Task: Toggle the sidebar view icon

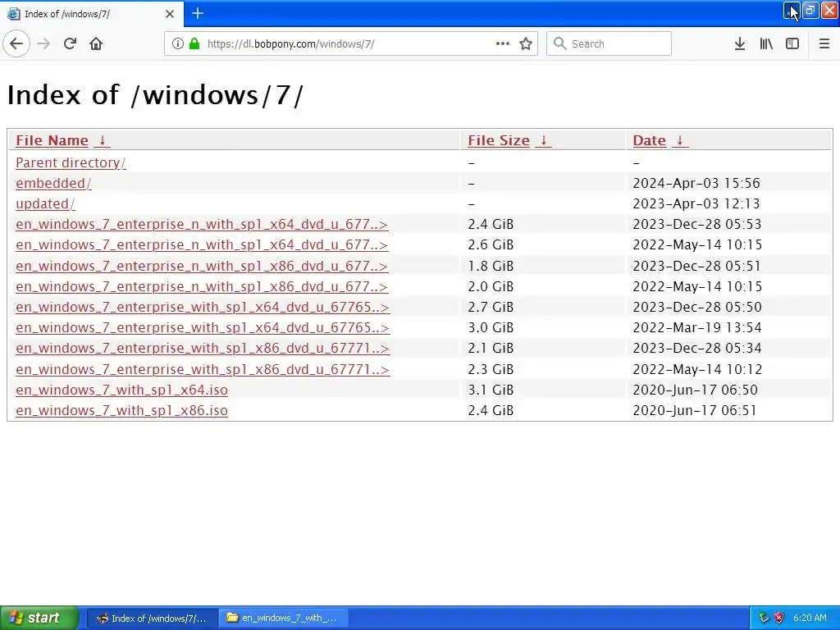Action: point(792,43)
